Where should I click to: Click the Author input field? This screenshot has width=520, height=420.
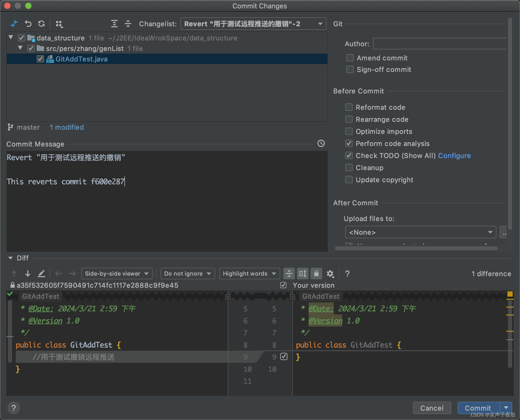click(x=440, y=44)
